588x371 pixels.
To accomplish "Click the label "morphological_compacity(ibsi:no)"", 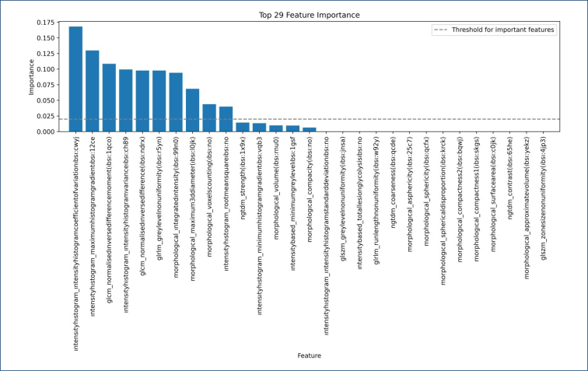I will click(310, 190).
